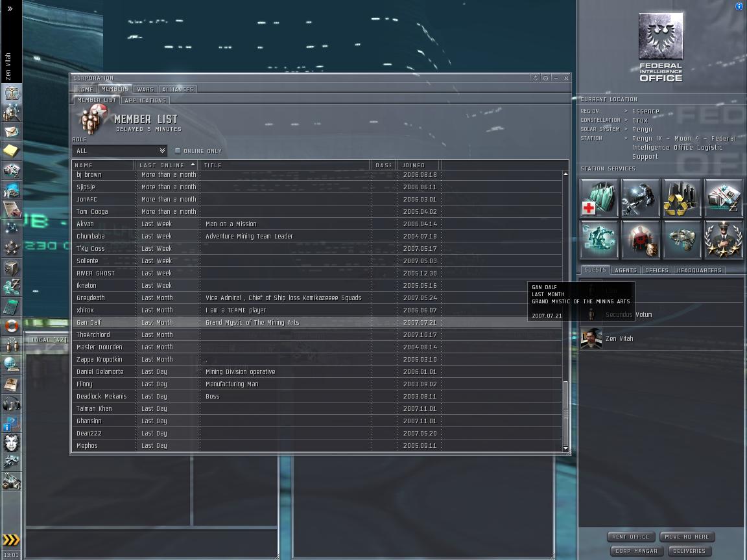
Task: Open the bounty office station service
Action: point(640,240)
